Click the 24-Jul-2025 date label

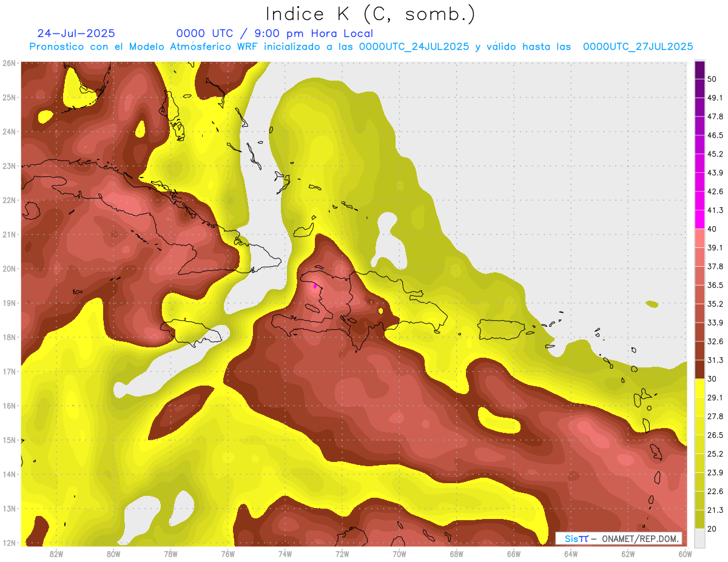[x=76, y=33]
